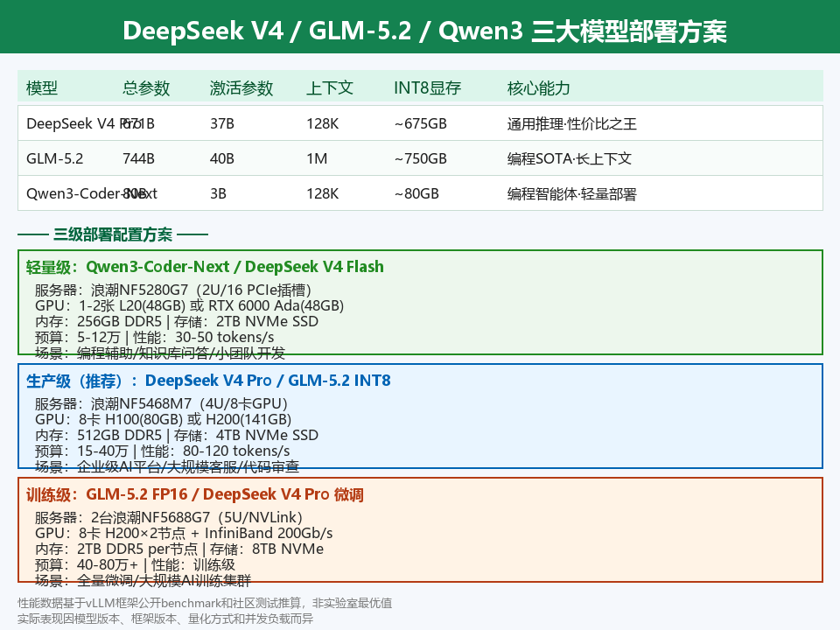This screenshot has width=840, height=630.
Task: Click the 'INT8显存' column header
Action: point(428,87)
